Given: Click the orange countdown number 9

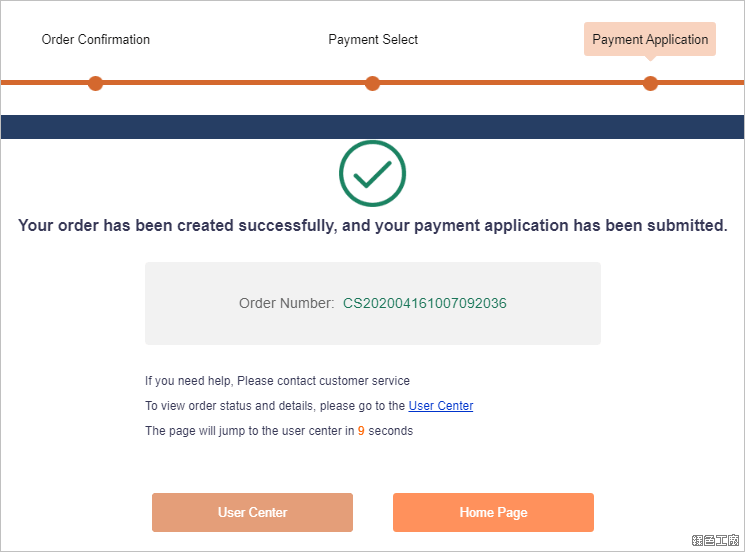Looking at the screenshot, I should pyautogui.click(x=361, y=431).
